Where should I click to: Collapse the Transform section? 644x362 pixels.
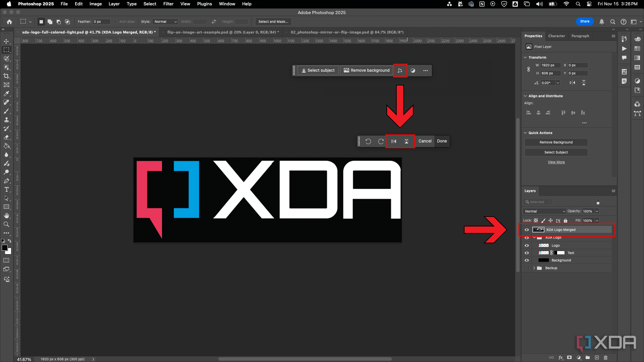pyautogui.click(x=526, y=58)
